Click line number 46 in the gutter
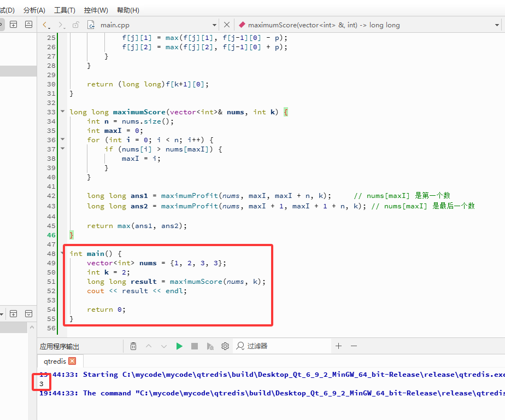The width and height of the screenshot is (505, 420). [x=51, y=235]
